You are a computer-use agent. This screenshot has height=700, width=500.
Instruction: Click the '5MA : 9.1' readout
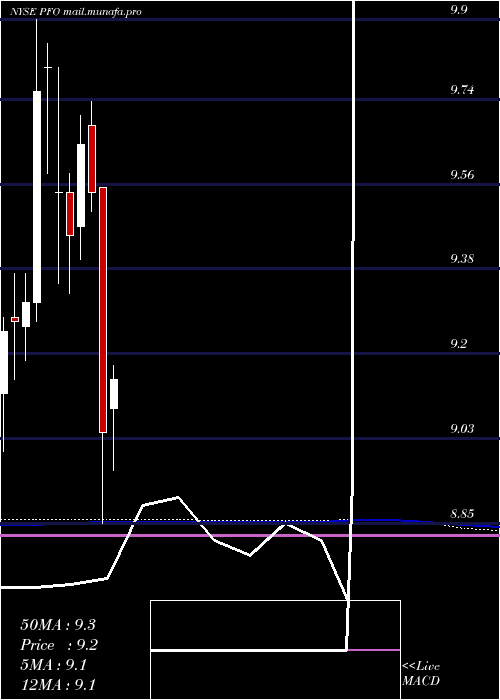click(x=54, y=665)
